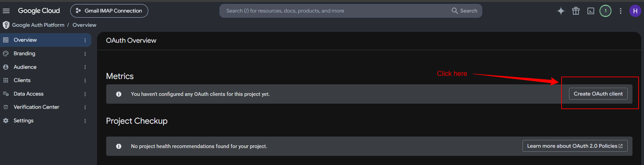644x165 pixels.
Task: Open the H account avatar
Action: (x=635, y=11)
